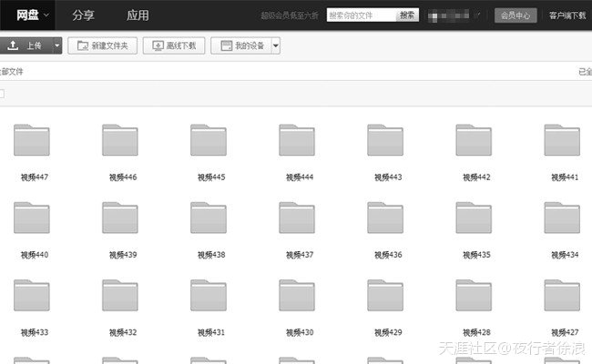Open the 视频440 folder icon
Viewport: 592px width, 364px height.
[32, 217]
